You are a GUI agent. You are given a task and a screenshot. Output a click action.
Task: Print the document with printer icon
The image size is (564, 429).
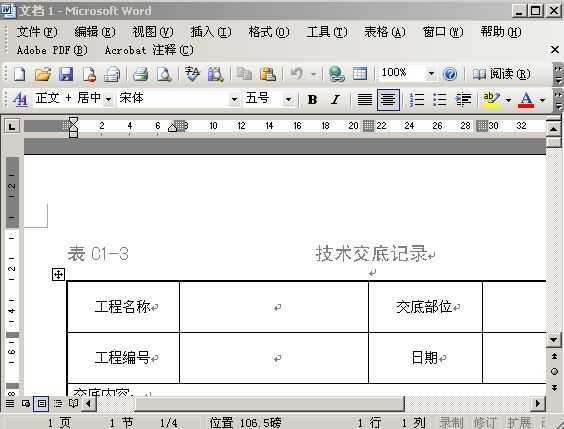[x=141, y=74]
